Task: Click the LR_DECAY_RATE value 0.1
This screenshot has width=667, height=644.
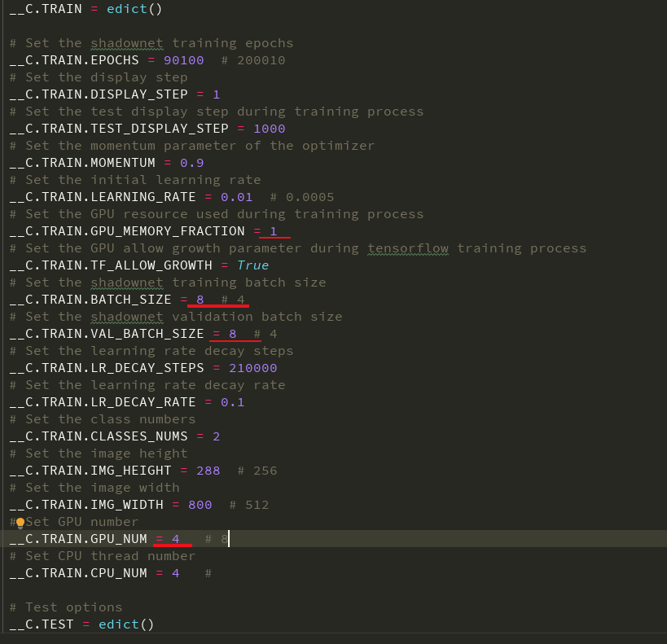Action: tap(232, 401)
